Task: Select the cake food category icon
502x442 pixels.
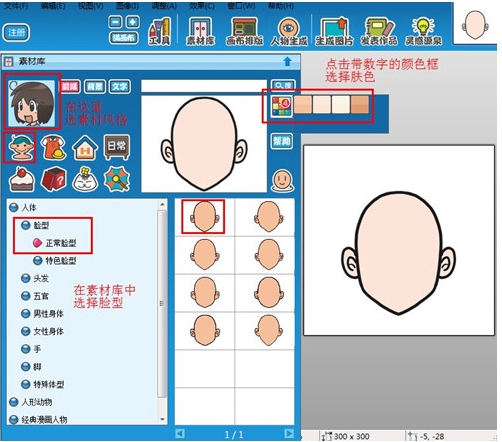Action: pos(22,179)
